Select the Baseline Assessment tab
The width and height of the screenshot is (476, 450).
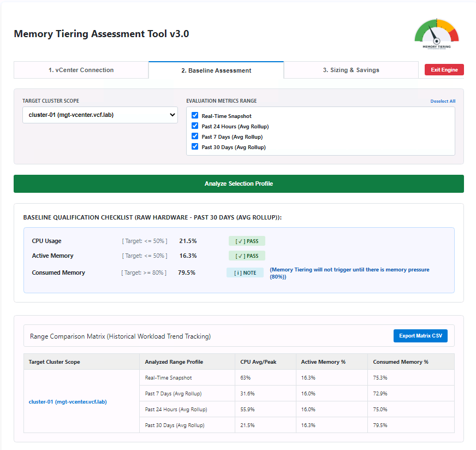(x=216, y=70)
